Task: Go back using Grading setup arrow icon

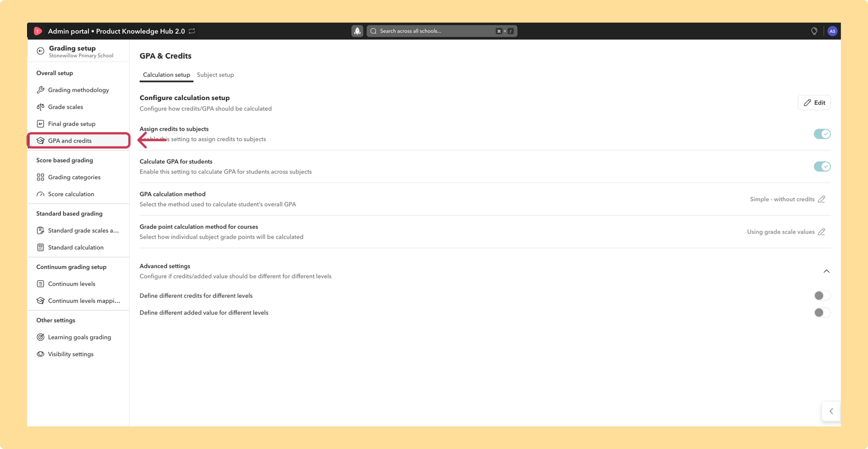Action: click(40, 51)
